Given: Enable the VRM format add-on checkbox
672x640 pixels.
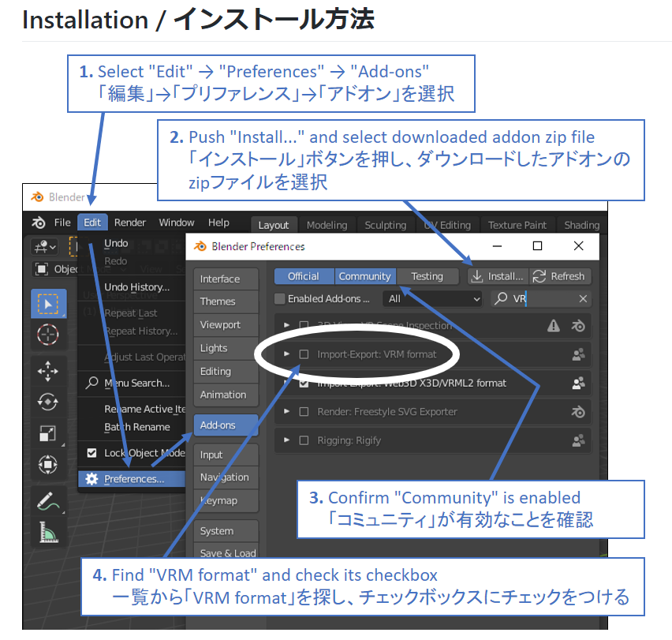Looking at the screenshot, I should pos(304,354).
